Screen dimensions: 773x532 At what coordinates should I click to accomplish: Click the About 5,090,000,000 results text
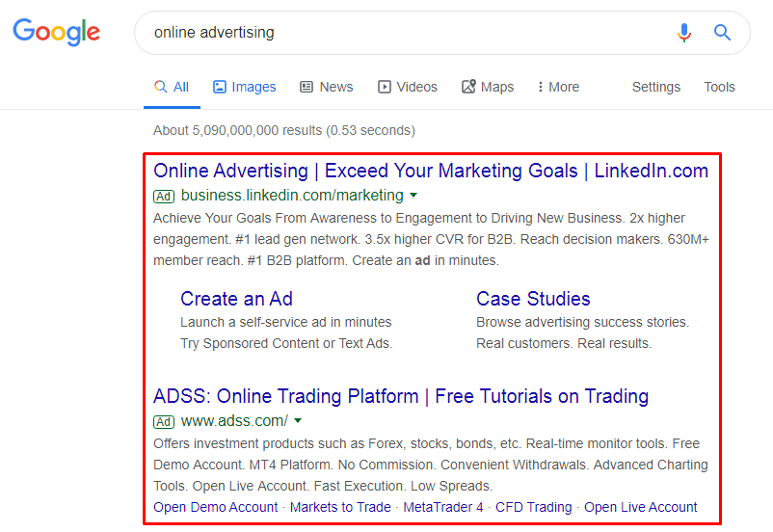coord(284,131)
